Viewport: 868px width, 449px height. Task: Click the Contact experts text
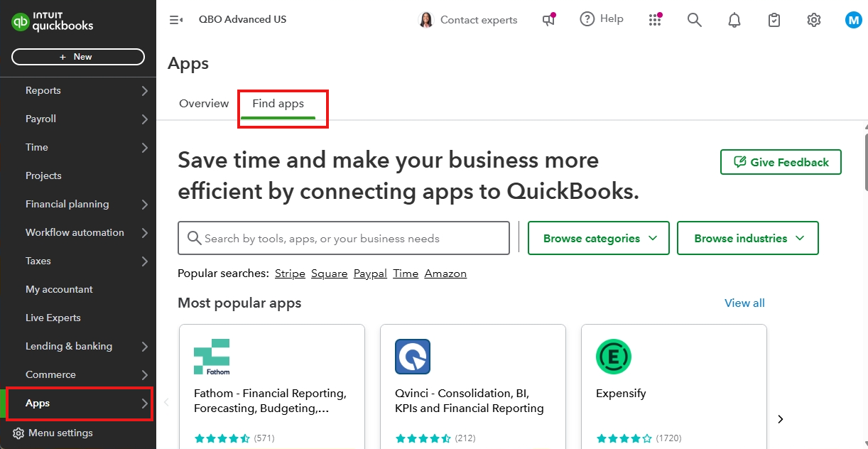pos(479,20)
